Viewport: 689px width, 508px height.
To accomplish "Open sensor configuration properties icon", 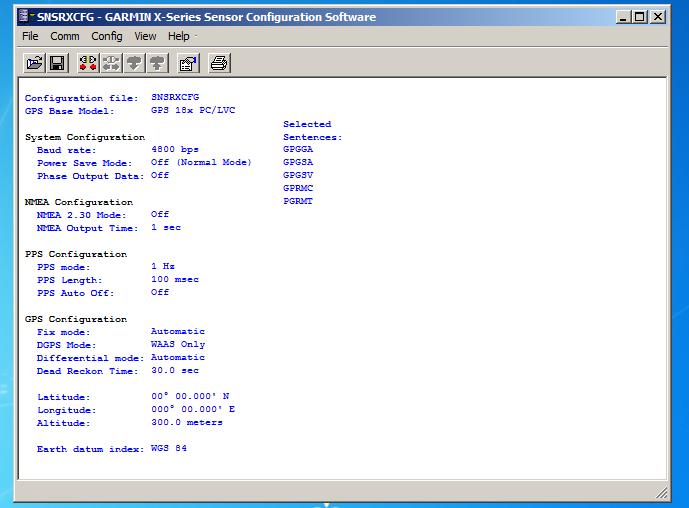I will coord(188,63).
